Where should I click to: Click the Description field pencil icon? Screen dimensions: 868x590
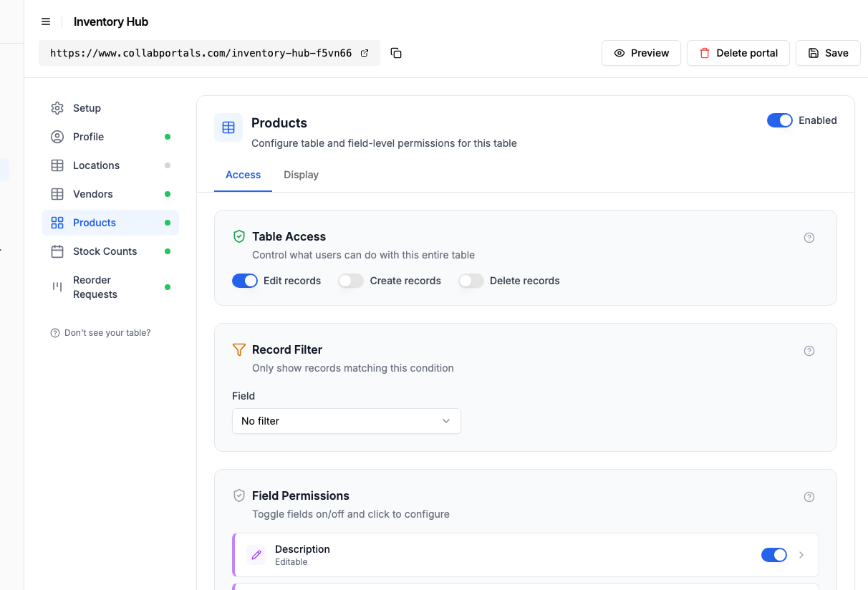click(x=256, y=555)
